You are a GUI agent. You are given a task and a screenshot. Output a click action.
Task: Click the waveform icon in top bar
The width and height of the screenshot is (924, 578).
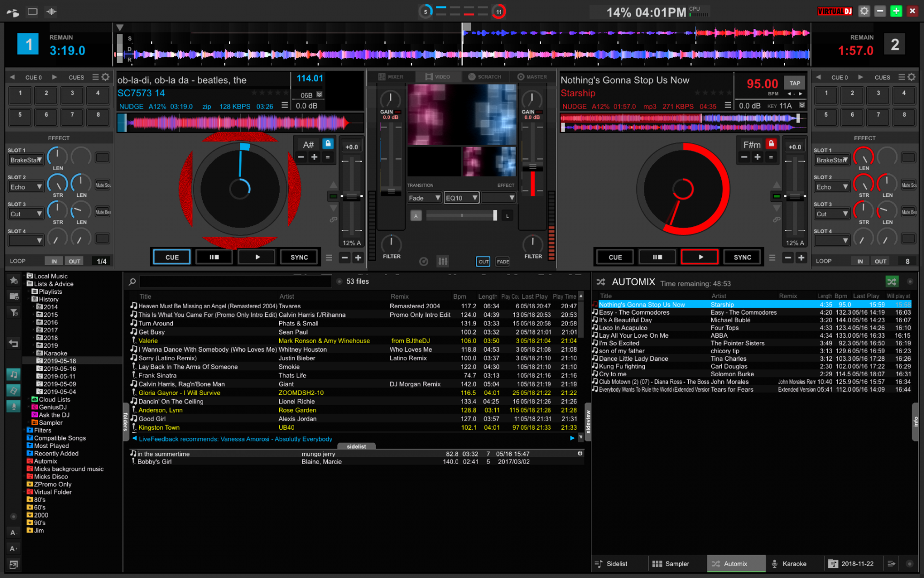(x=51, y=11)
